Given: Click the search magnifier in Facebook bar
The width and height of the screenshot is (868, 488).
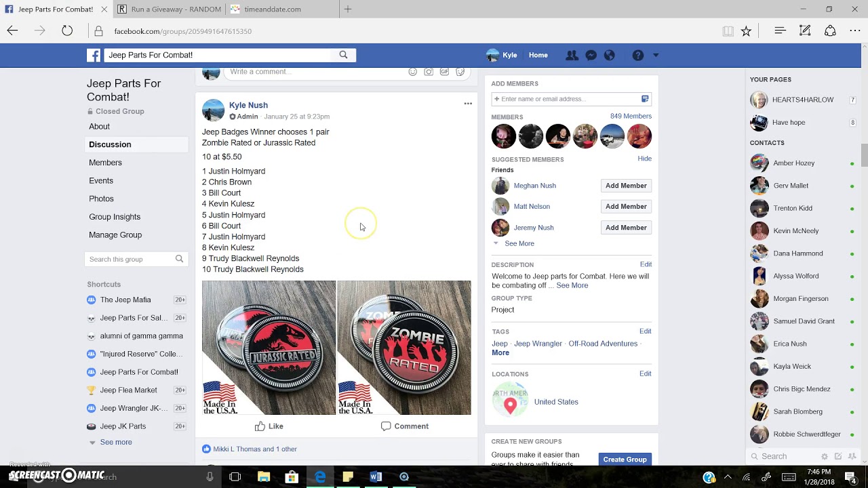Looking at the screenshot, I should coord(343,55).
